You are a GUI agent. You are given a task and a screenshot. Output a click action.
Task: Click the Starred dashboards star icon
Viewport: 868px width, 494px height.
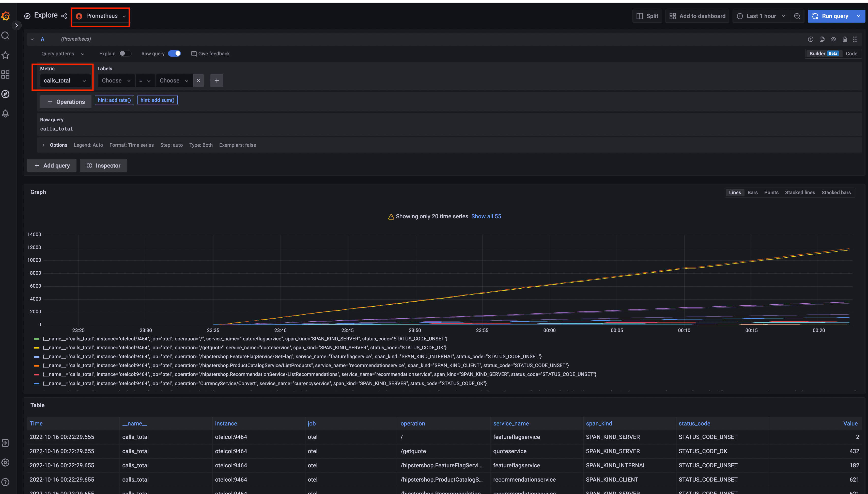pos(5,55)
